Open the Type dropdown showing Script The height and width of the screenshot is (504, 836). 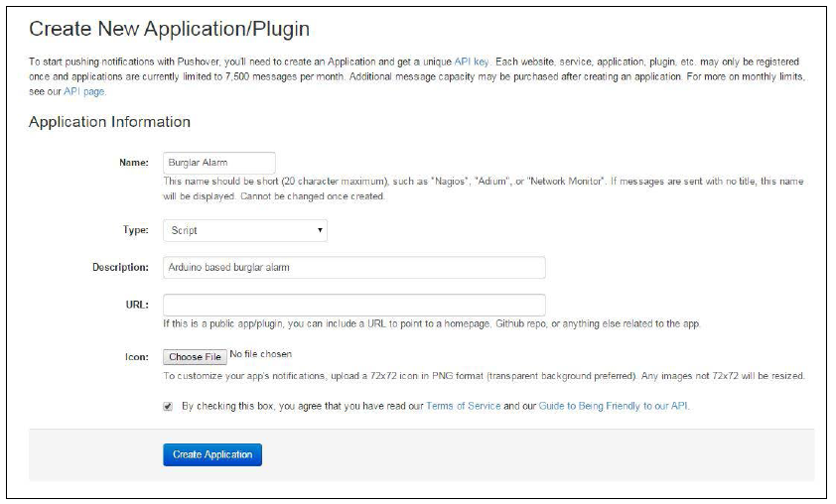click(x=245, y=230)
